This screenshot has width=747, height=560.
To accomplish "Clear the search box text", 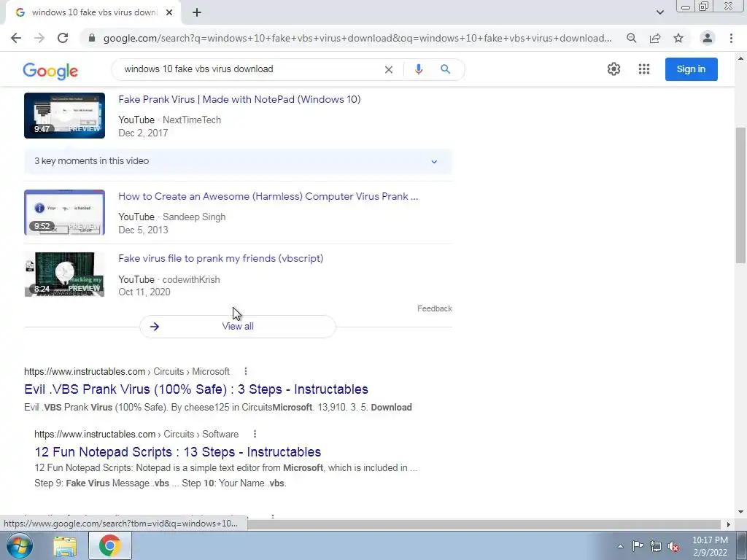I will (389, 69).
